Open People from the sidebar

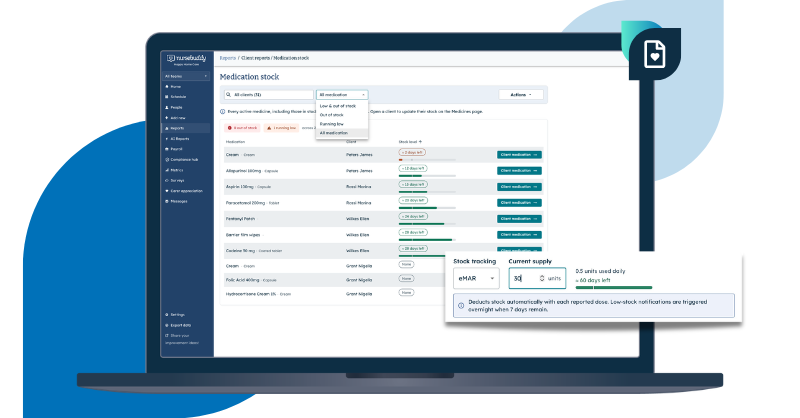pyautogui.click(x=174, y=108)
